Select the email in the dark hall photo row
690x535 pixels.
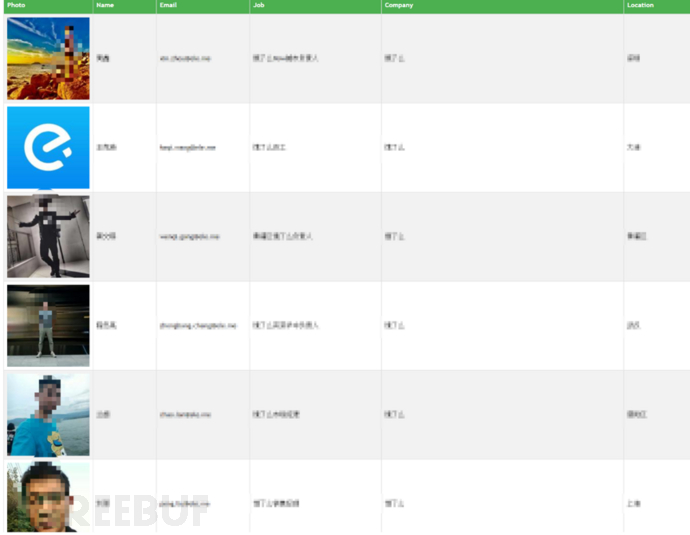click(x=198, y=326)
